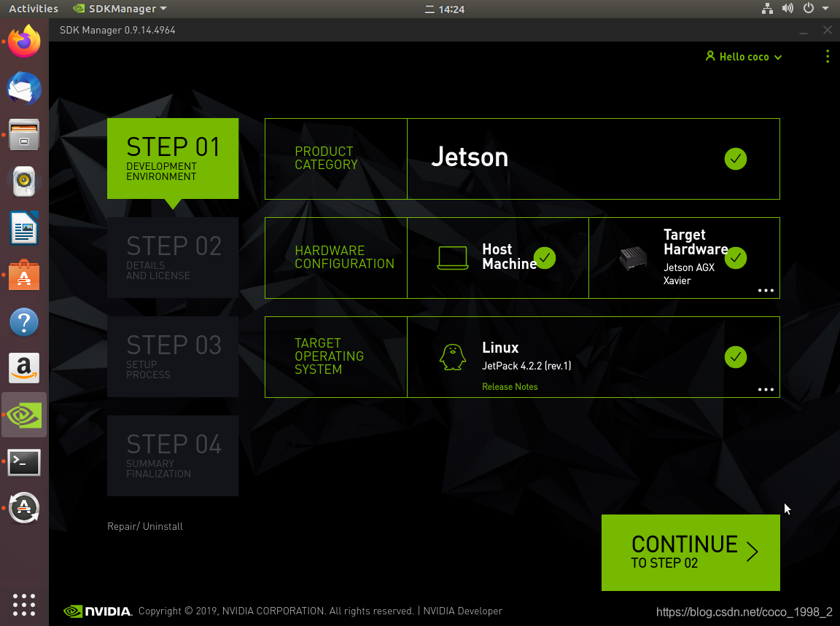The width and height of the screenshot is (840, 626).
Task: Open Target Hardware options ellipsis
Action: [x=766, y=290]
